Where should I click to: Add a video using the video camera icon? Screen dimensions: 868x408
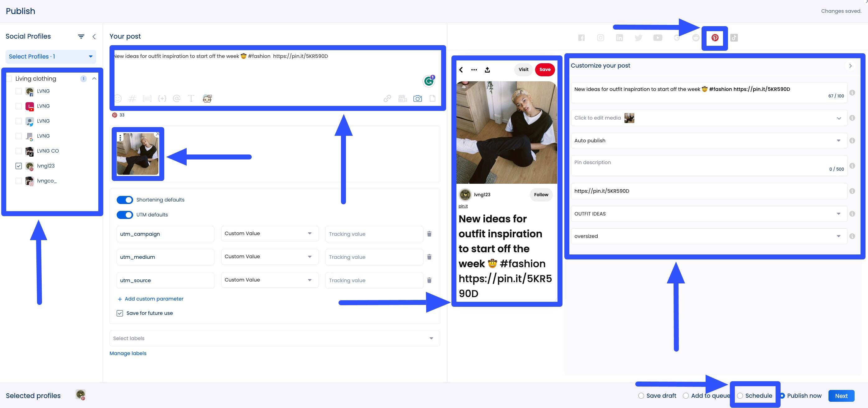click(x=402, y=98)
